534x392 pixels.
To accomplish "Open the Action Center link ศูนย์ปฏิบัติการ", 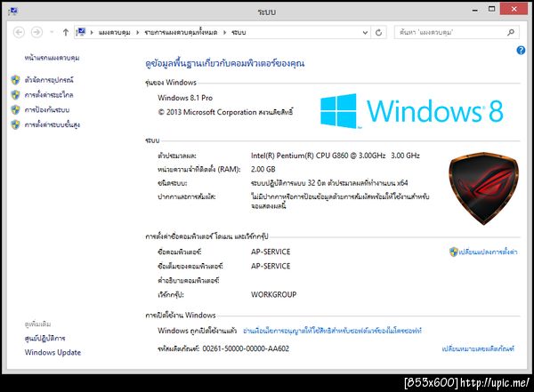I will pyautogui.click(x=45, y=339).
